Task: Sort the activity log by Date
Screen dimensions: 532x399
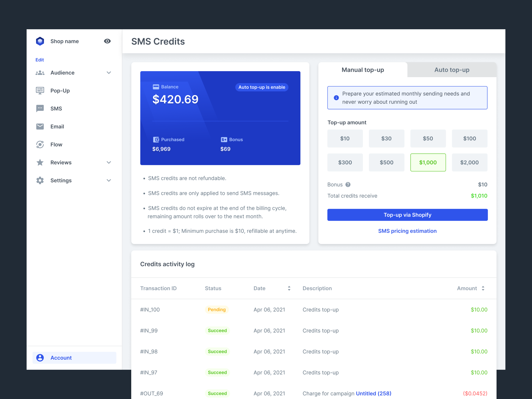Action: tap(289, 288)
